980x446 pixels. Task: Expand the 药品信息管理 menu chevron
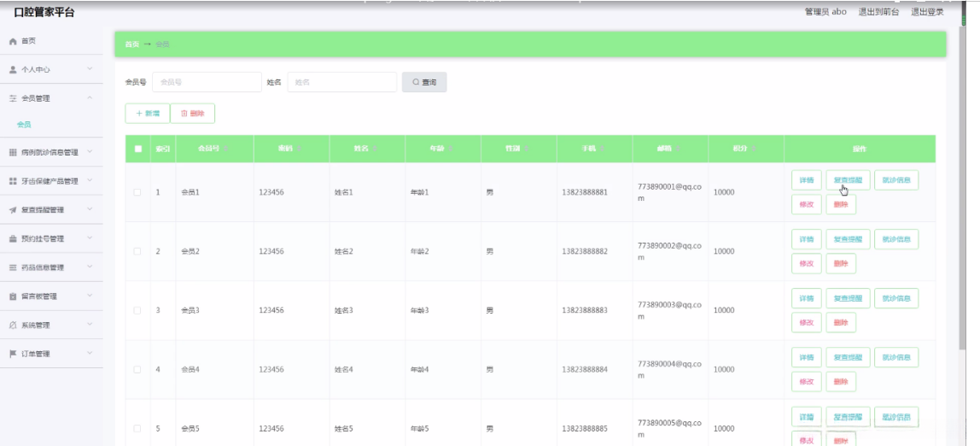pyautogui.click(x=90, y=267)
